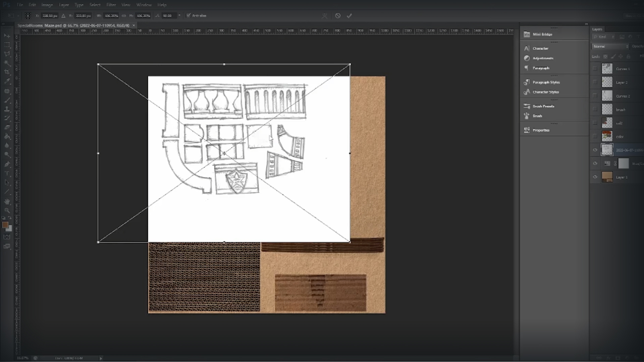Cancel the transform with the slash button
644x362 pixels.
[x=337, y=15]
